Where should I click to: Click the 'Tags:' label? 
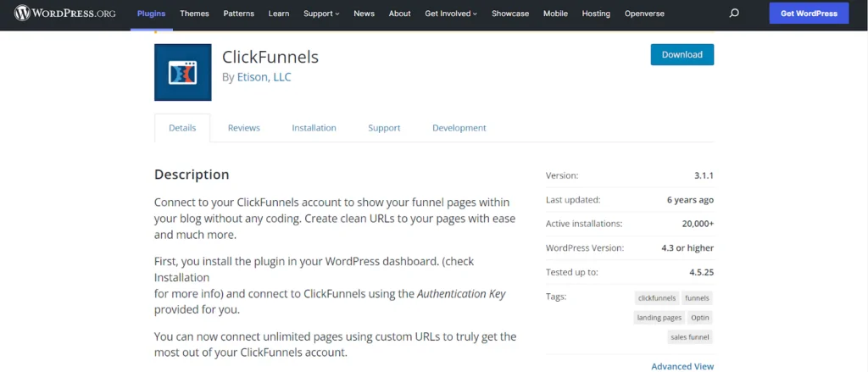556,297
